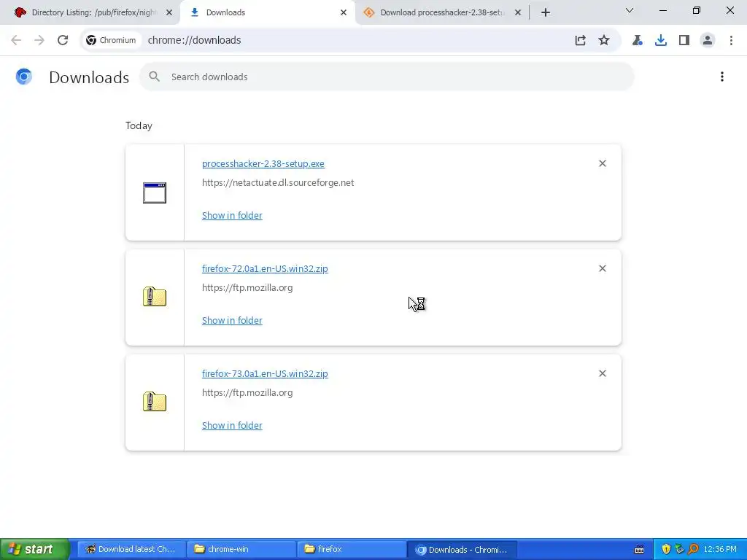Open a new tab with plus
The image size is (747, 560).
546,12
